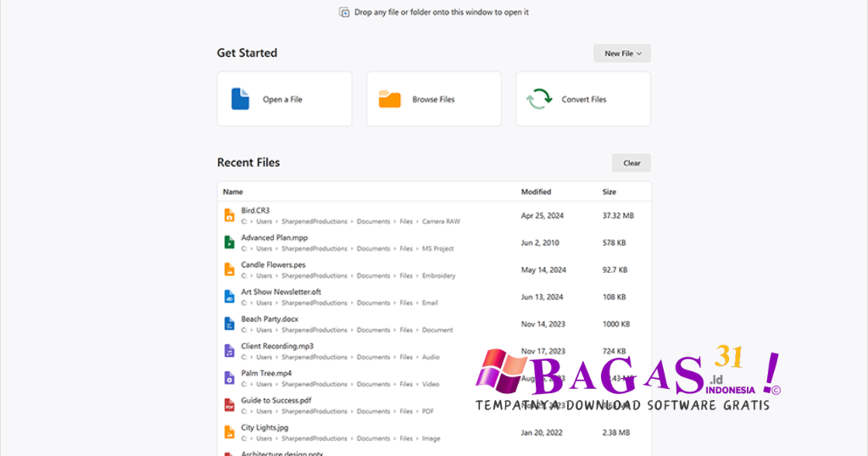
Task: Click the 1000 KB size value
Action: (x=616, y=325)
